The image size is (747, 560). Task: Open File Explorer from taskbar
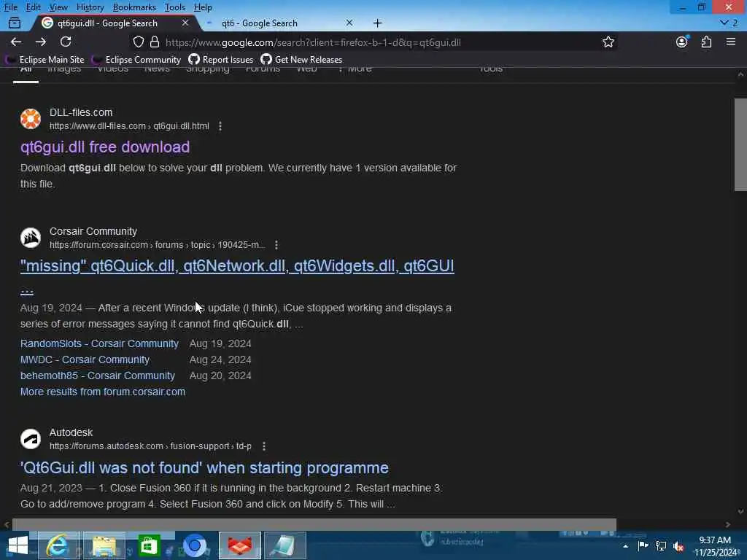click(104, 545)
